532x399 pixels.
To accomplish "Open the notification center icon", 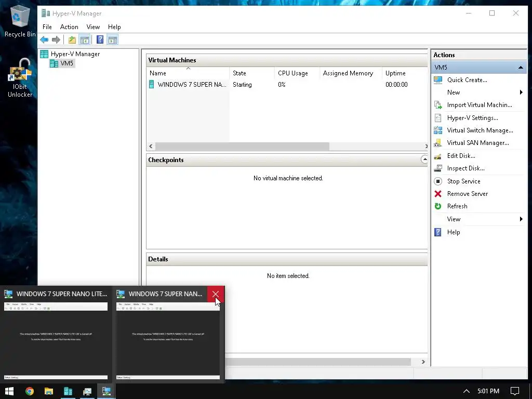I will [515, 391].
